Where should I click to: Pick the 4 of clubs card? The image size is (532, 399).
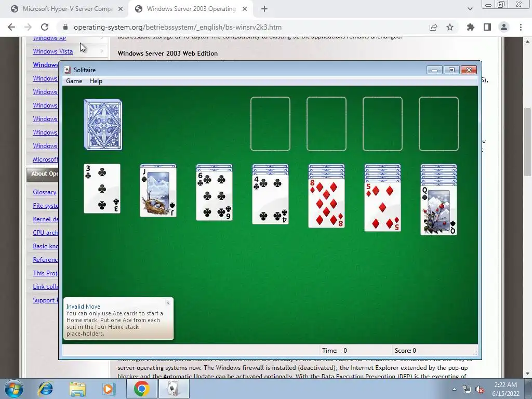270,199
